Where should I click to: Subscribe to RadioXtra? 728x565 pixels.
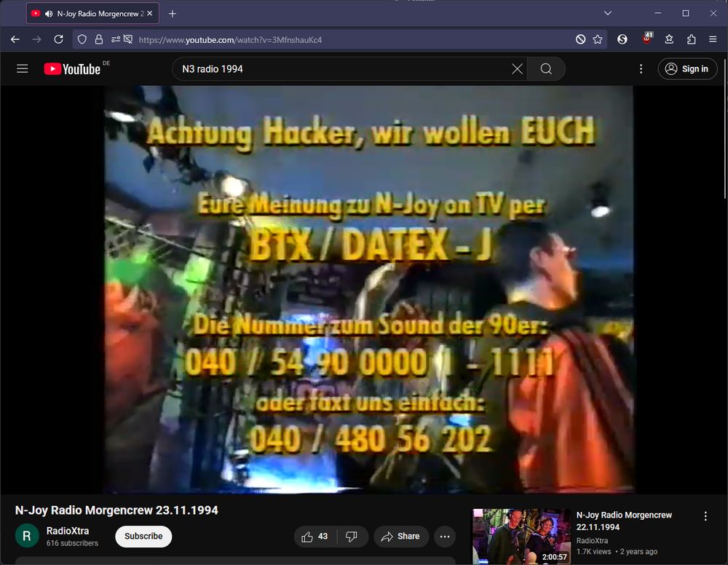(143, 536)
